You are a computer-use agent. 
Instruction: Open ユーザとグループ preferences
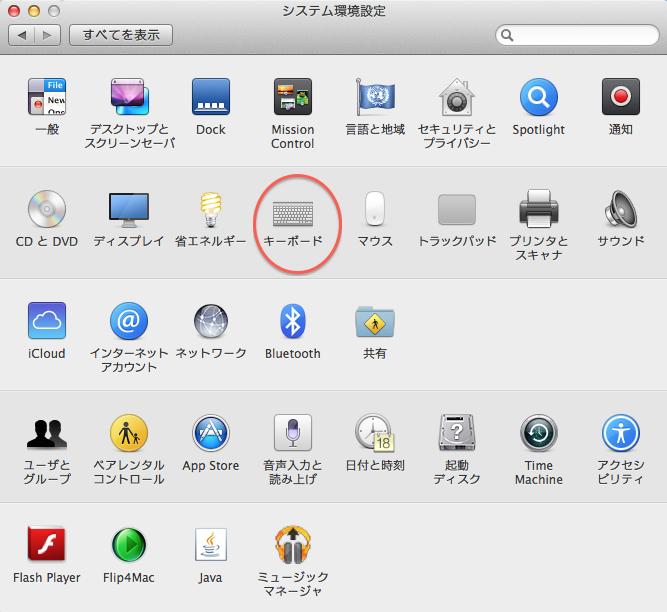click(x=47, y=434)
